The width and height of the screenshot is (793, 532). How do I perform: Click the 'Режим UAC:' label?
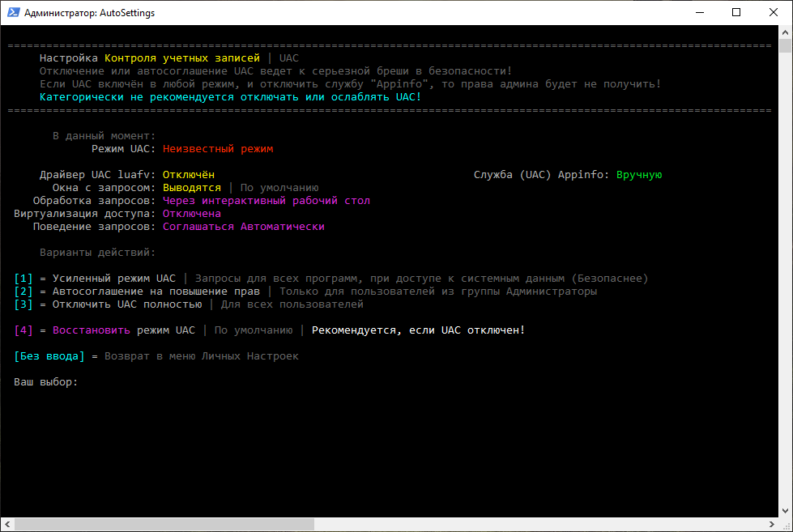(123, 149)
